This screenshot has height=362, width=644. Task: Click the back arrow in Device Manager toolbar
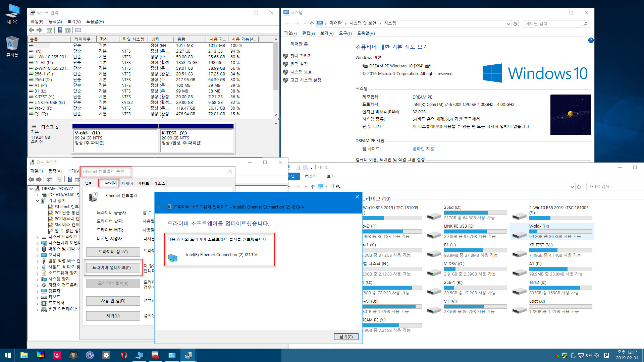tap(32, 180)
